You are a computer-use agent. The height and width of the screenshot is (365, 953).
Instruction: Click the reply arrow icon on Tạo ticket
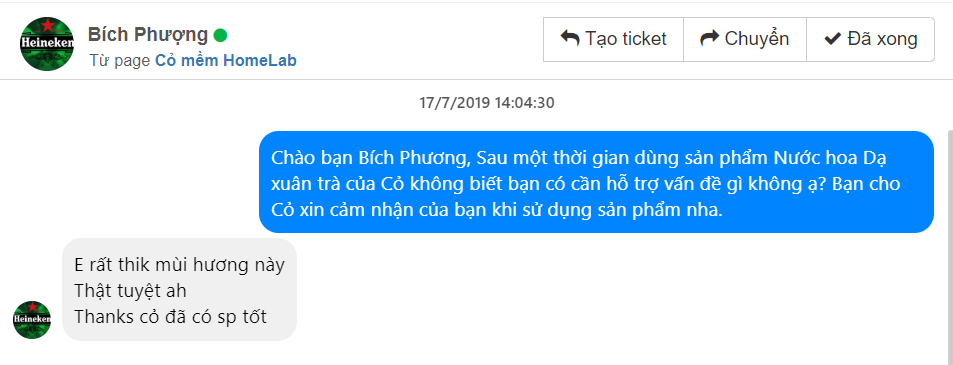click(569, 39)
